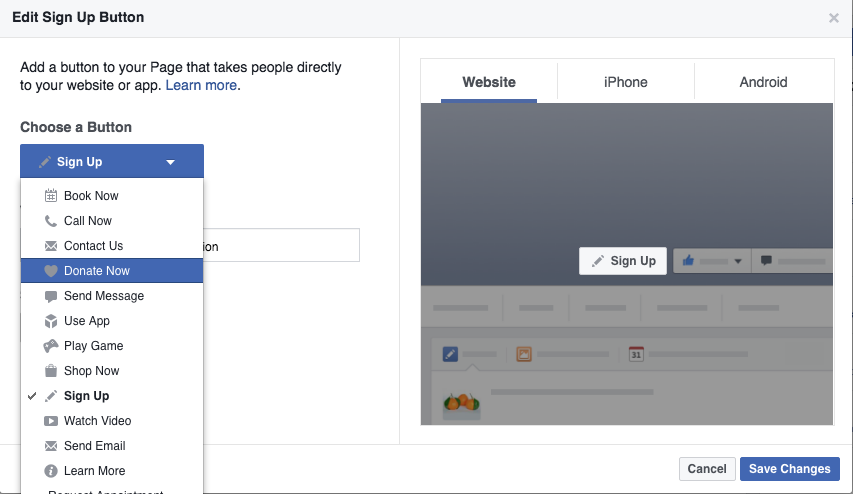Image resolution: width=853 pixels, height=494 pixels.
Task: Switch to the Website preview tab
Action: pos(489,82)
